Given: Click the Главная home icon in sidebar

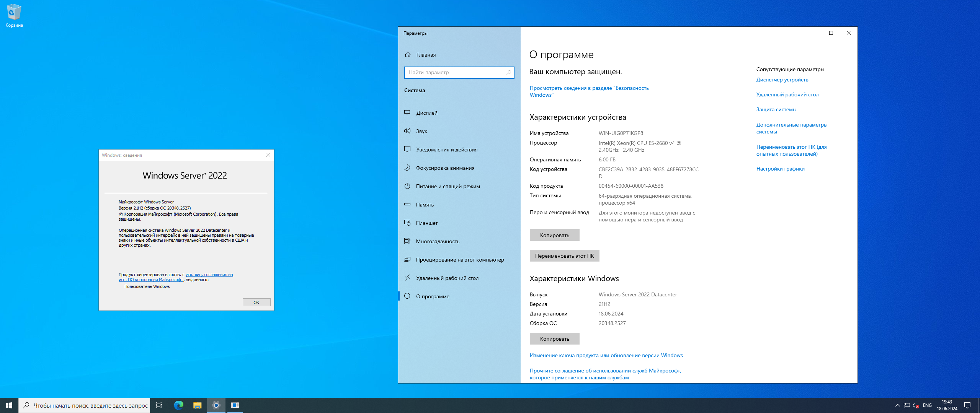Looking at the screenshot, I should [408, 55].
